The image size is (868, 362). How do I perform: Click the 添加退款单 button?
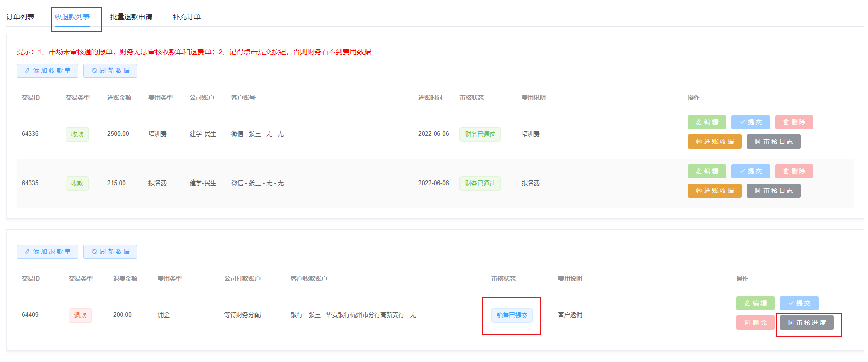(x=47, y=252)
